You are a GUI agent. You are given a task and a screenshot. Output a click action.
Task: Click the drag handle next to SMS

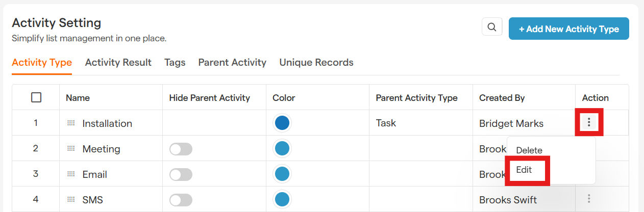[71, 200]
